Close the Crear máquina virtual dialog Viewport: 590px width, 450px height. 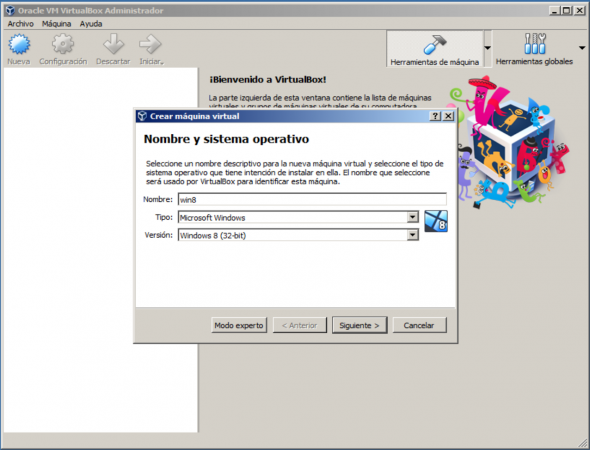tap(448, 116)
